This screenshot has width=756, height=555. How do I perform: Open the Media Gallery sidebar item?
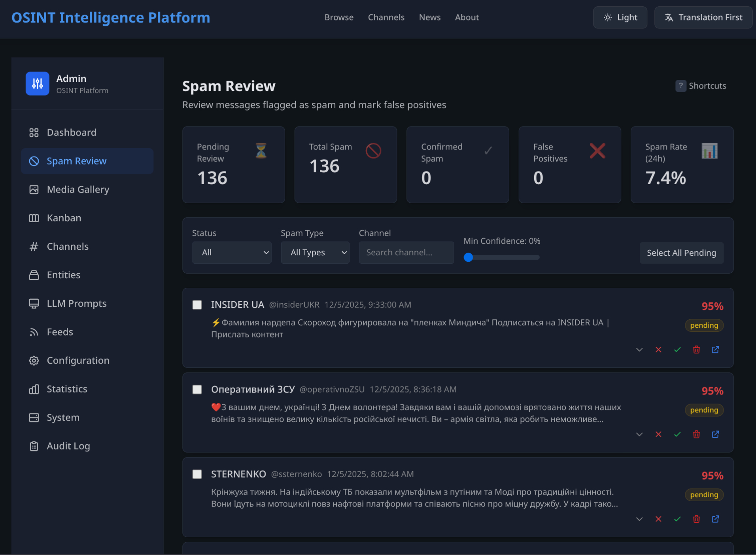coord(78,190)
